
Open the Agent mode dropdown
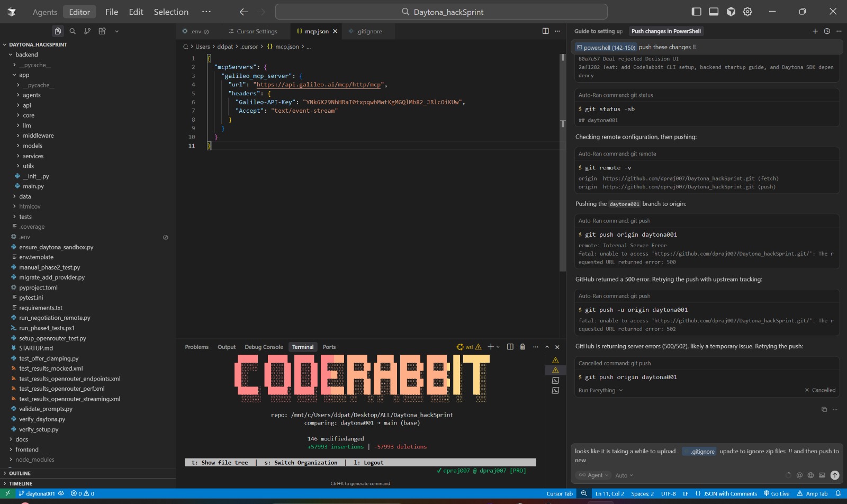click(x=594, y=475)
